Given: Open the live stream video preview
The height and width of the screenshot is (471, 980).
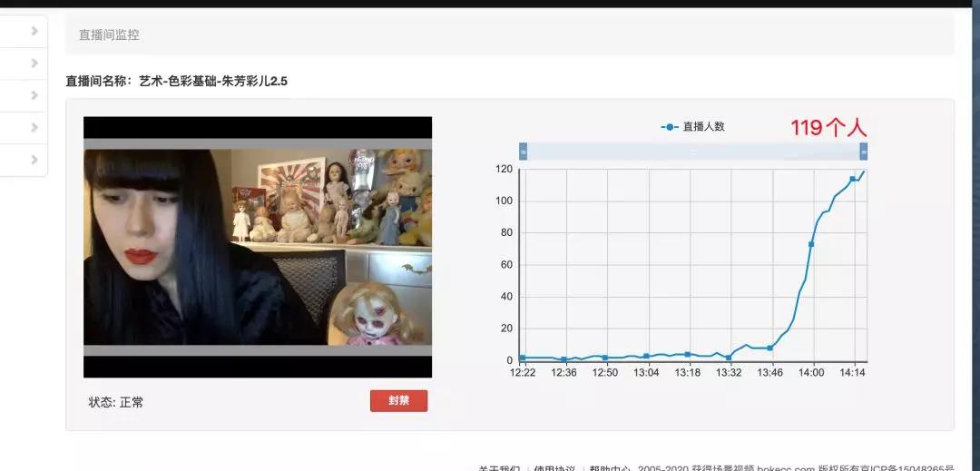Looking at the screenshot, I should pos(258,247).
